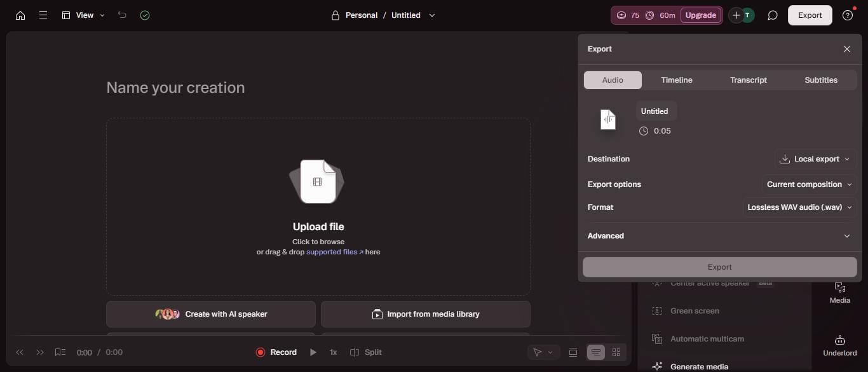
Task: Open the Local export destination dropdown
Action: tap(815, 159)
